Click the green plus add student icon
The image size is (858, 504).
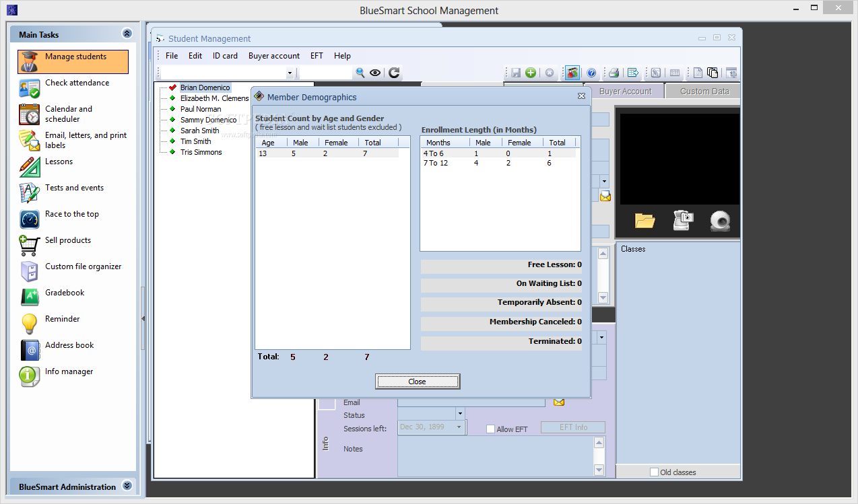tap(531, 73)
